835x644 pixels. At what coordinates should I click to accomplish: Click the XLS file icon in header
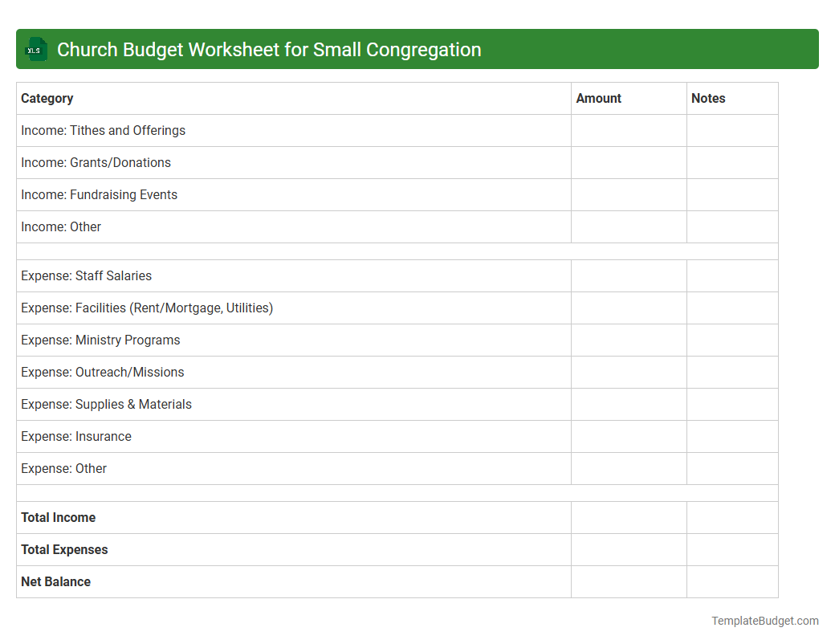point(35,49)
